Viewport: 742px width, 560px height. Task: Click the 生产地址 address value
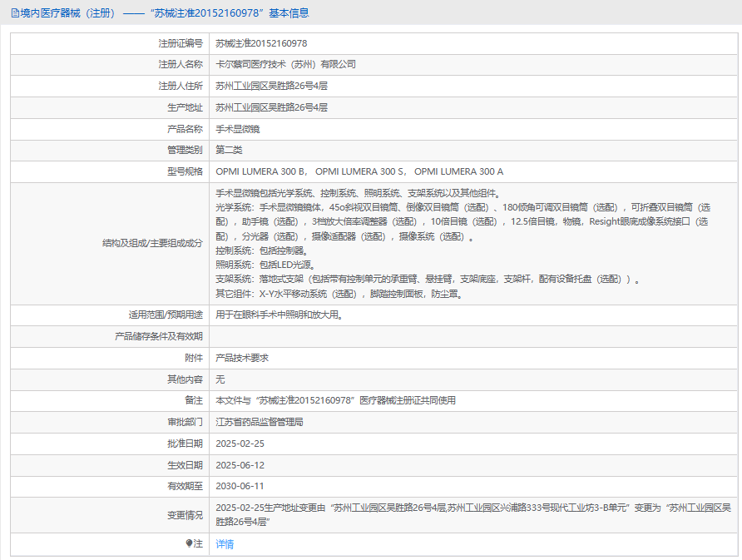click(272, 107)
